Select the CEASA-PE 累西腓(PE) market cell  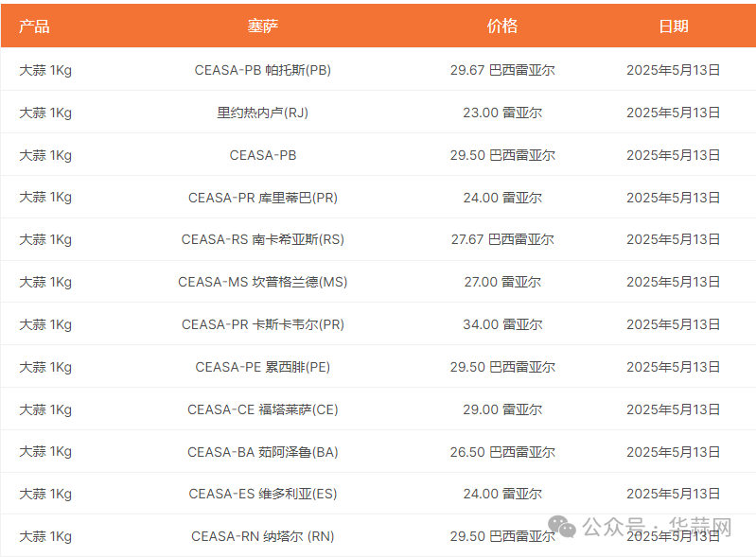coord(262,367)
